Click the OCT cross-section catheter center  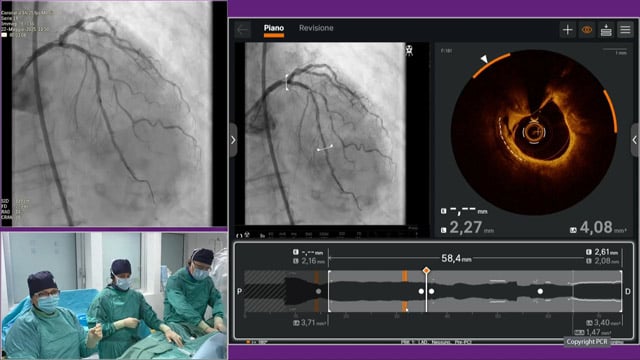[533, 132]
